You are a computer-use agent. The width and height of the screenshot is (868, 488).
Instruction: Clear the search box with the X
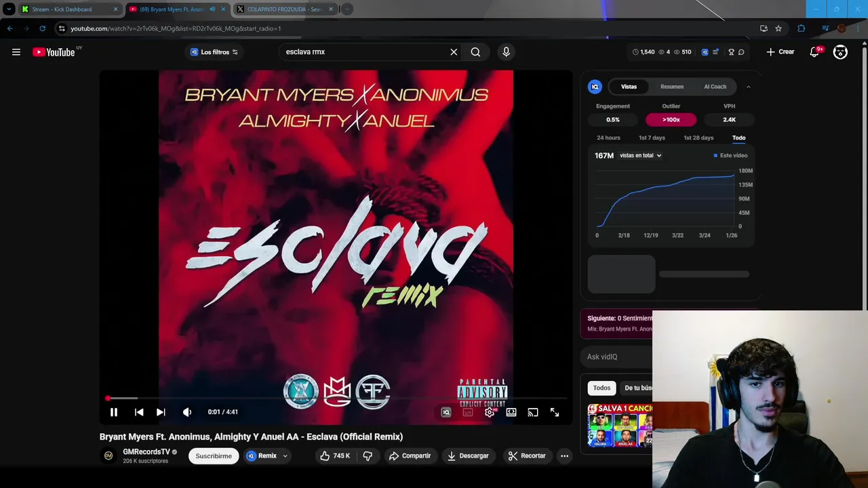pyautogui.click(x=454, y=52)
